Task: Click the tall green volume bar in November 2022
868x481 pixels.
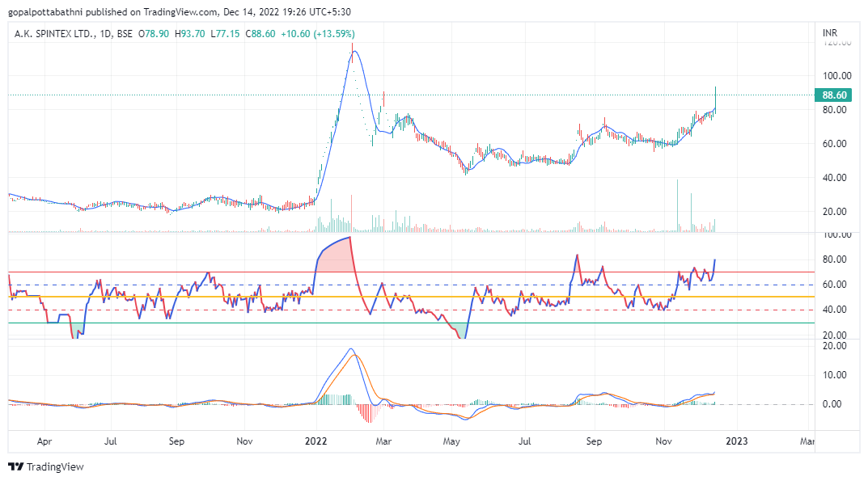Action: tap(677, 205)
